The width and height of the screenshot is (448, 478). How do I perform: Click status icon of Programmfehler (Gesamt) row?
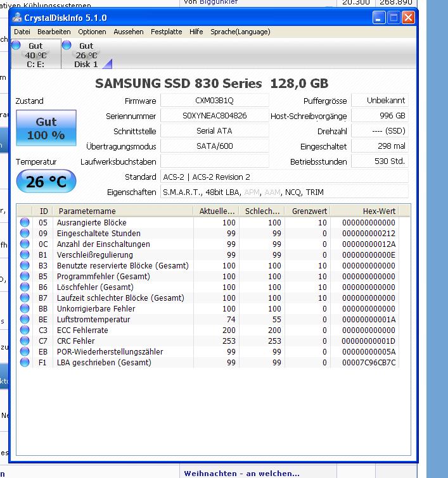[25, 276]
